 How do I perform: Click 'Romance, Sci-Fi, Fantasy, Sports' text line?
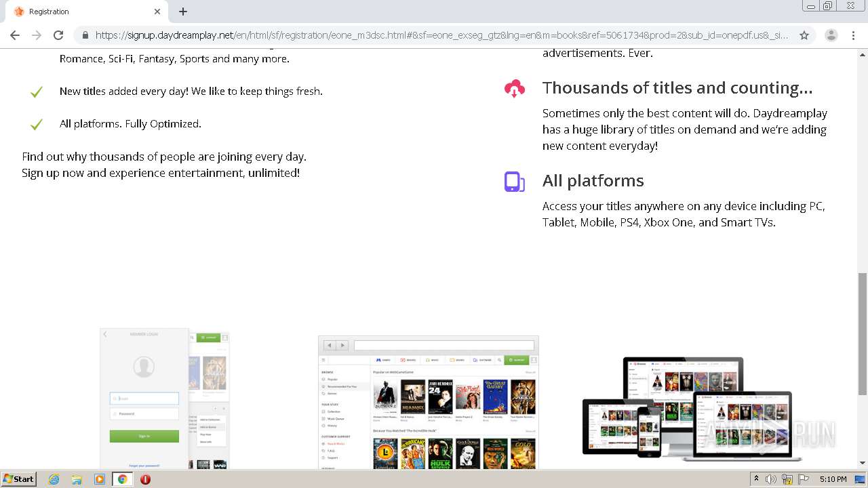tap(174, 58)
